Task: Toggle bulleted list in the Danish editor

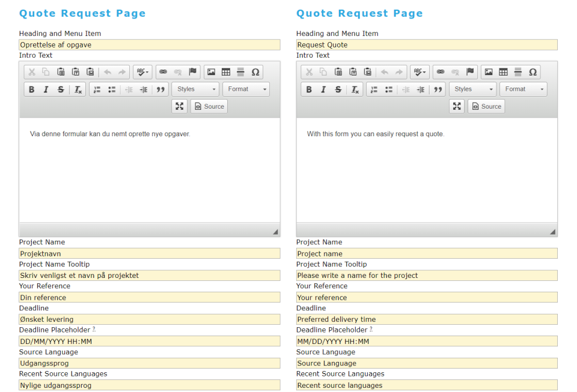Action: [x=112, y=89]
